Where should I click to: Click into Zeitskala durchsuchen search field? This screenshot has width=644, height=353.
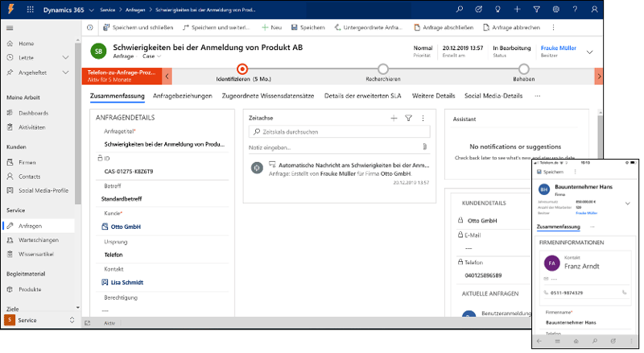(x=339, y=131)
